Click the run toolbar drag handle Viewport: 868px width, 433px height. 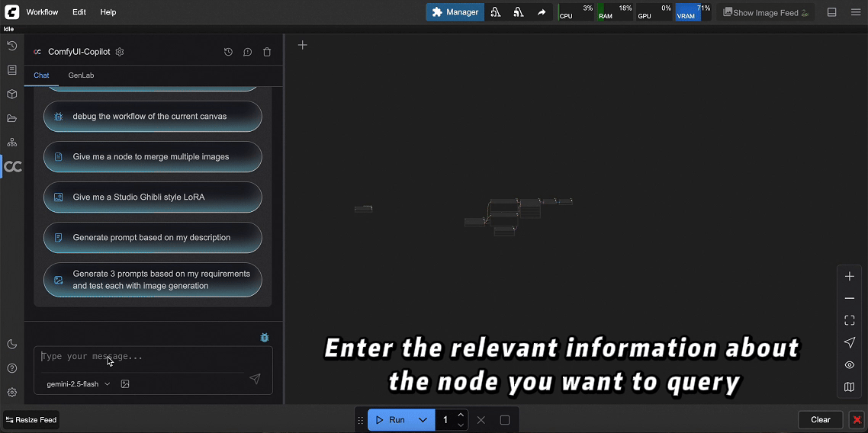coord(361,420)
